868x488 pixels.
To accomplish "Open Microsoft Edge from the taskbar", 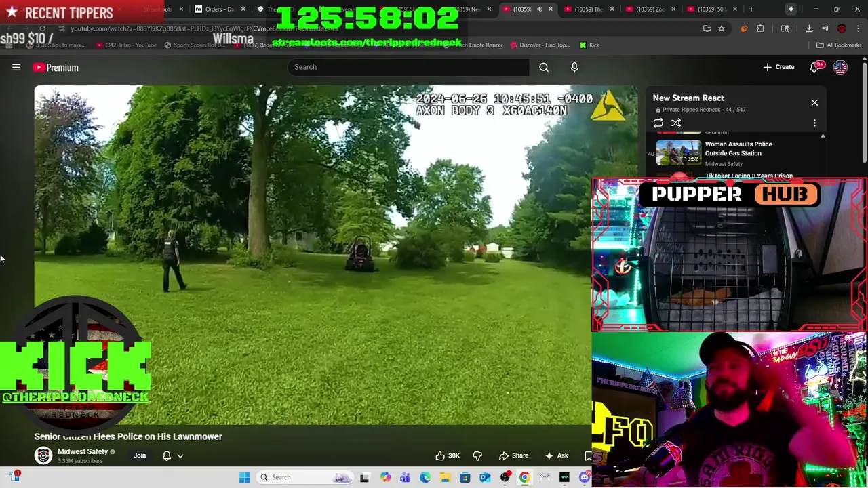I will click(x=425, y=477).
